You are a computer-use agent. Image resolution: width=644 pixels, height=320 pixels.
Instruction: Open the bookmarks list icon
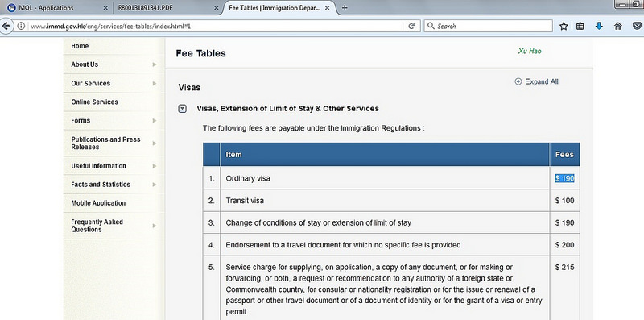pyautogui.click(x=580, y=27)
